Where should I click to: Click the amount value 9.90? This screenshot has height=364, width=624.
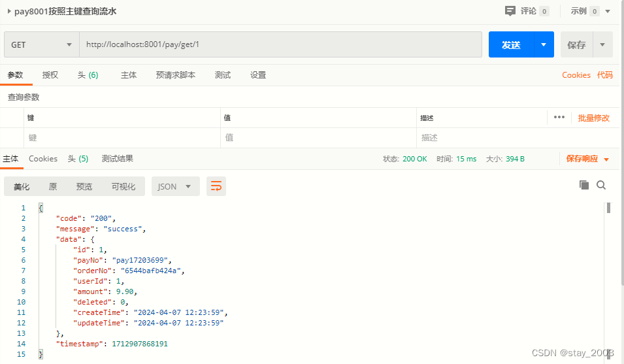[125, 291]
